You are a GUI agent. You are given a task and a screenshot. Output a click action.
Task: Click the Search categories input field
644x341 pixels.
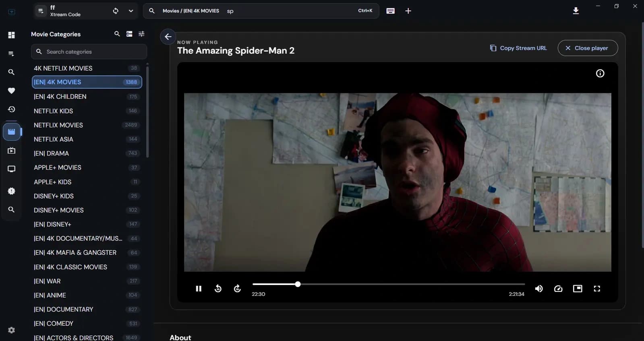click(x=89, y=52)
